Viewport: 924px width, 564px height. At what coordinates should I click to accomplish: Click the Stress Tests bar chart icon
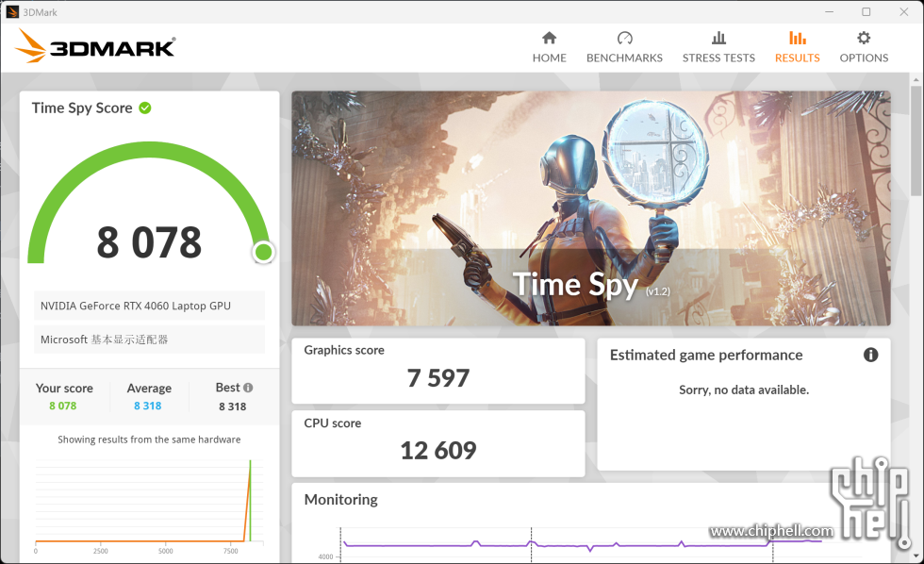click(x=718, y=38)
